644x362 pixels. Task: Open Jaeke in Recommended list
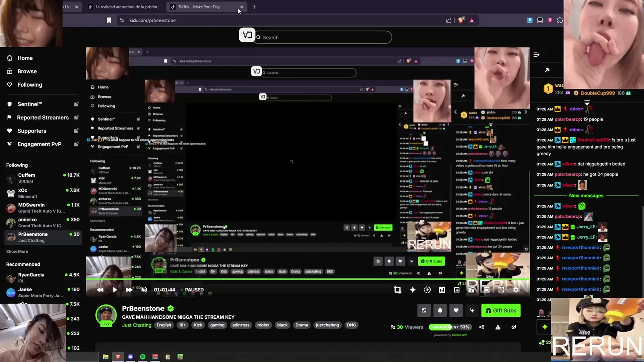(43, 292)
